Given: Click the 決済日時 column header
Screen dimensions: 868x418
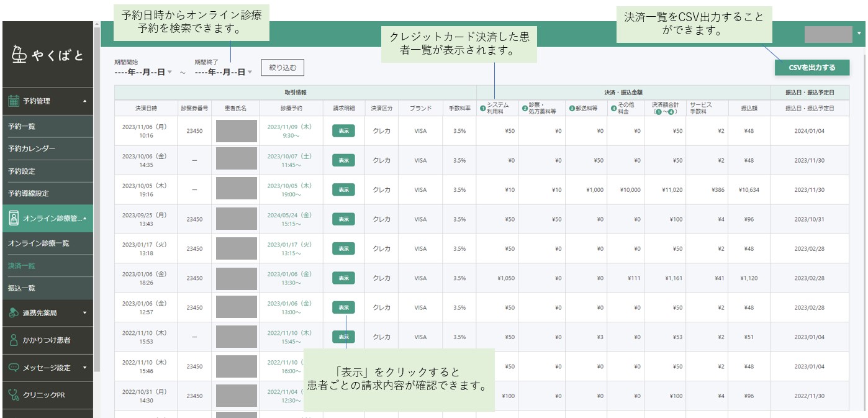Looking at the screenshot, I should point(146,108).
